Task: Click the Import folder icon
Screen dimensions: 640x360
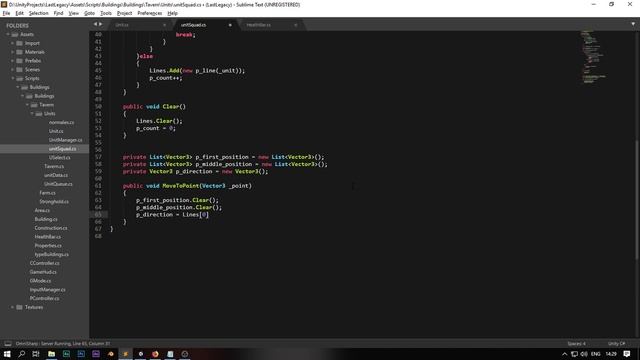Action: [19, 43]
